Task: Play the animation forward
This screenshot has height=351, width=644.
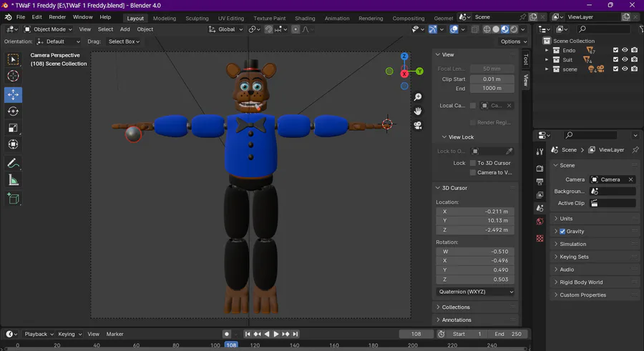Action: coord(276,334)
